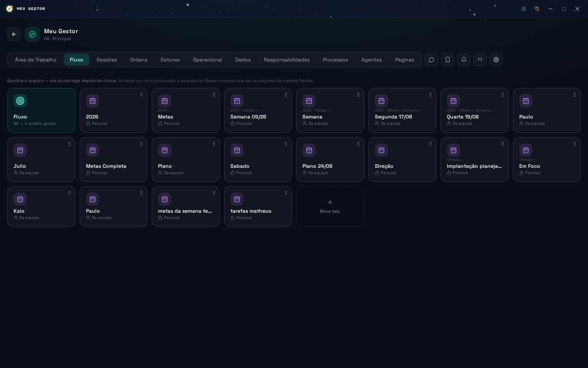Click the back arrow button
Viewport: 588px width, 368px height.
[x=14, y=34]
